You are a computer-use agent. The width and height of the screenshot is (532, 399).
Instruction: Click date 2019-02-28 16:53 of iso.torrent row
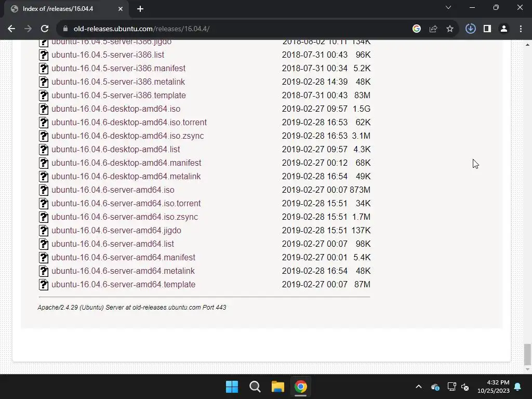[x=314, y=123]
